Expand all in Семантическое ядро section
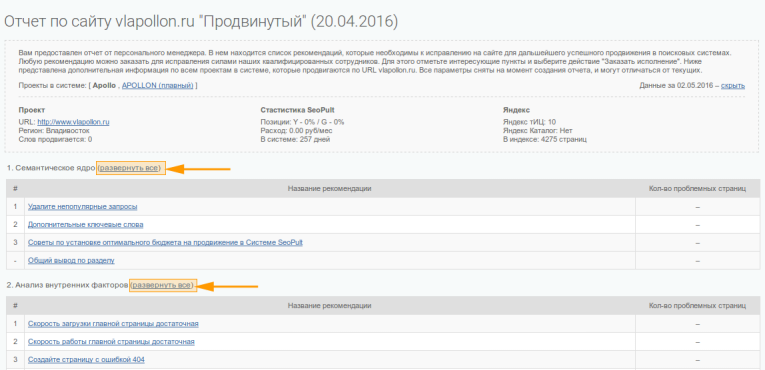This screenshot has height=370, width=765. point(129,168)
